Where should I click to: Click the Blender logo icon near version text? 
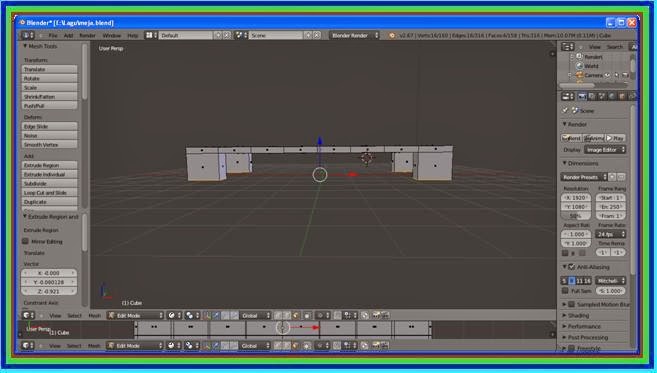click(x=392, y=36)
